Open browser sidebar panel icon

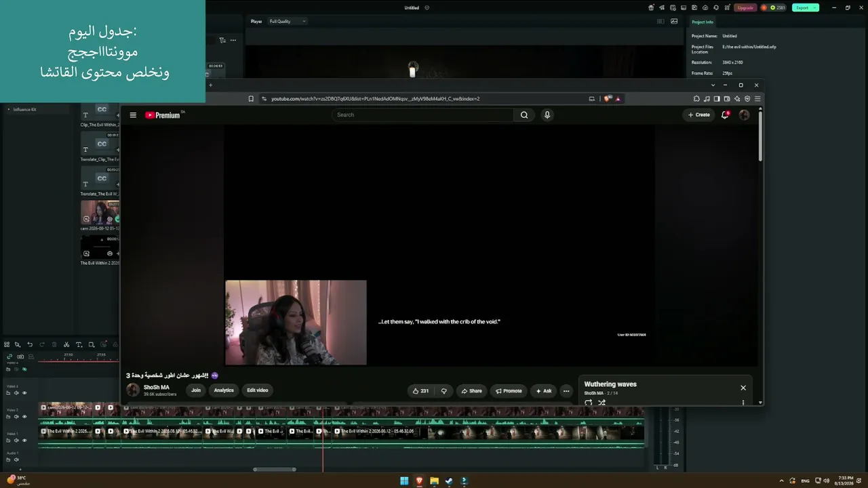click(717, 99)
